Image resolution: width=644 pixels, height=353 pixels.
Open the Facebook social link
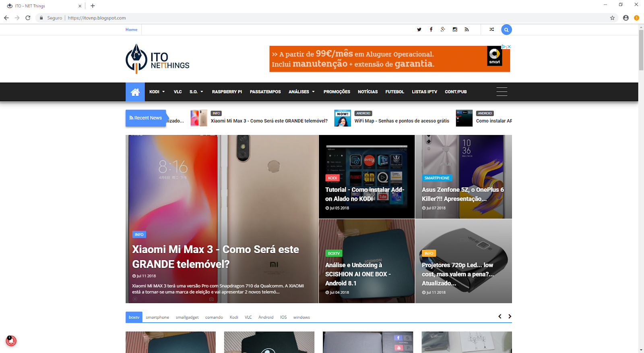click(x=431, y=29)
